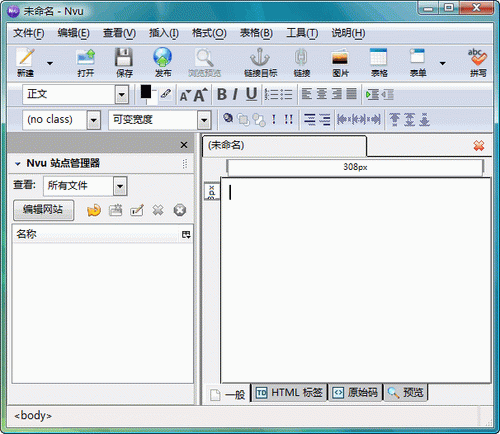
Task: Open the 插入(I) menu
Action: tap(164, 33)
